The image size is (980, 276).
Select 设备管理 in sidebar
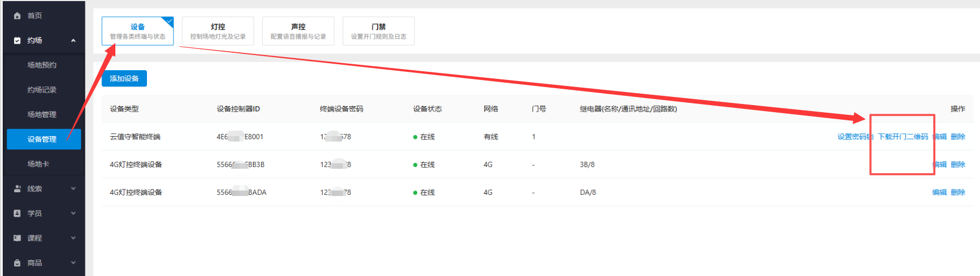click(x=44, y=139)
